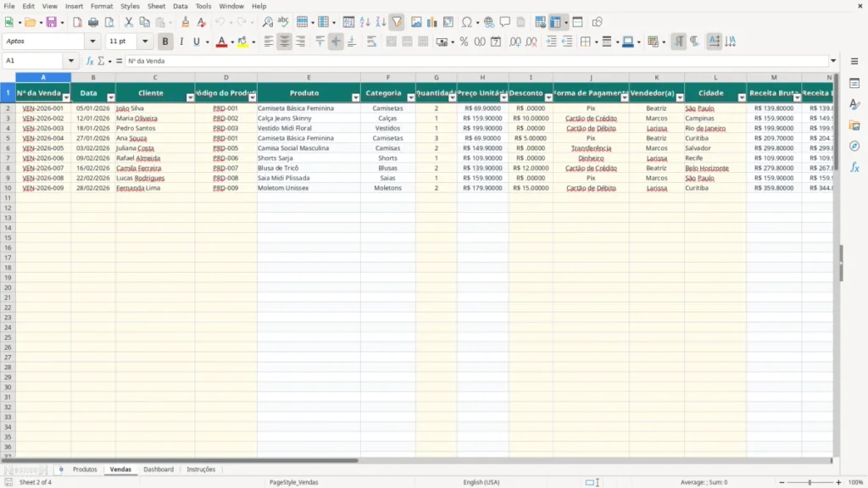Toggle bold formatting

coord(165,42)
